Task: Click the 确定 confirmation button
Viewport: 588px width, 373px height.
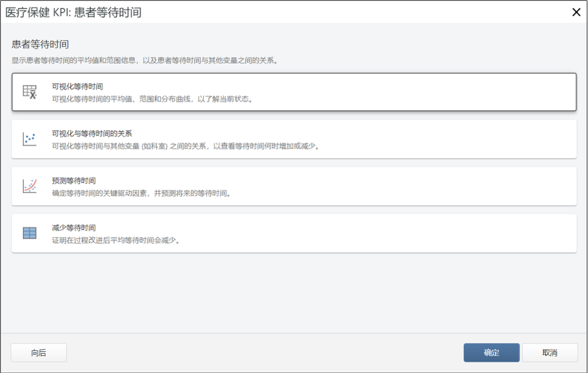Action: [491, 352]
